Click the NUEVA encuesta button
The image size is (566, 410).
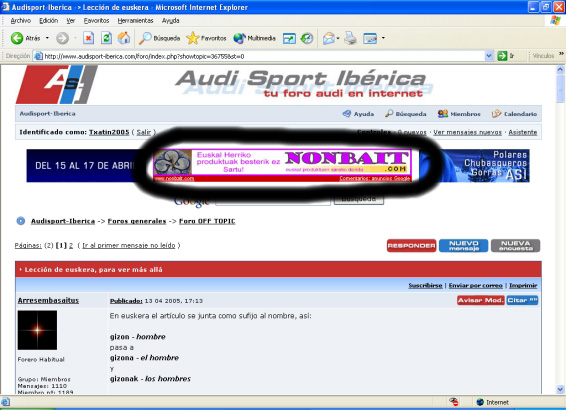(515, 246)
